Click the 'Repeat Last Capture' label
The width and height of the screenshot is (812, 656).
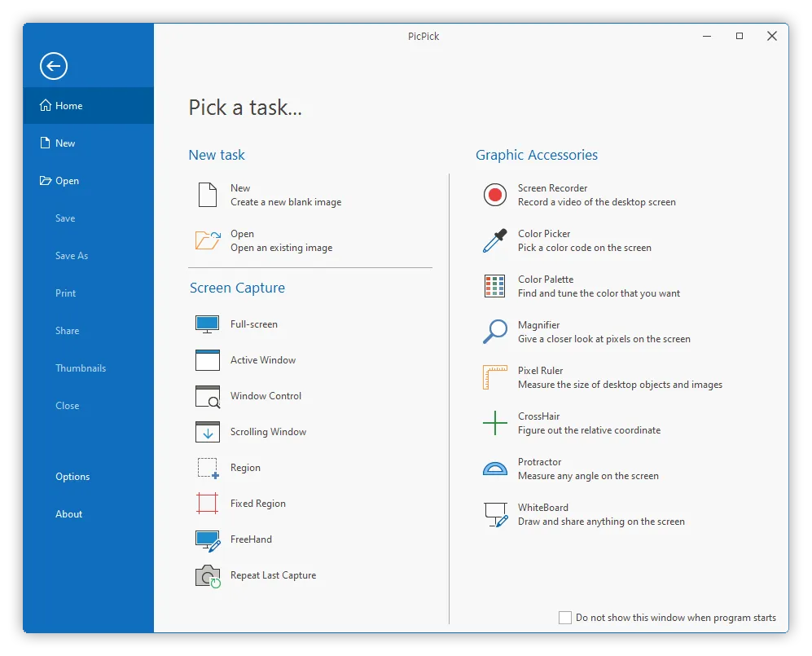point(273,575)
